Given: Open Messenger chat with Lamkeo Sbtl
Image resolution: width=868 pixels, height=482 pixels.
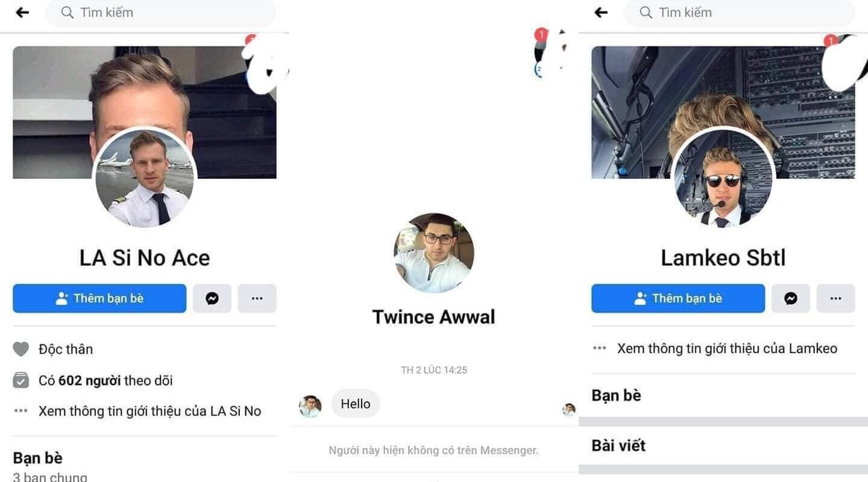Looking at the screenshot, I should tap(791, 298).
